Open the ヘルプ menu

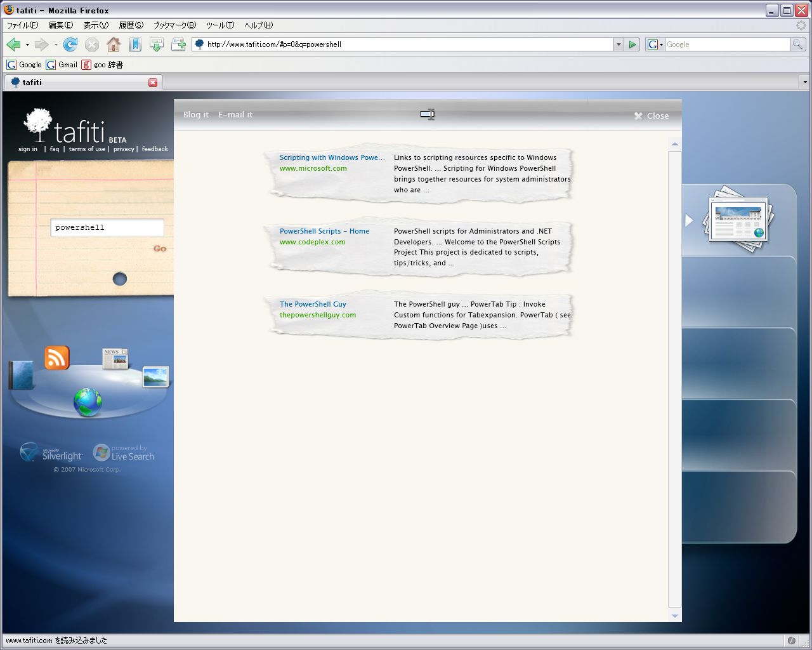pyautogui.click(x=259, y=25)
